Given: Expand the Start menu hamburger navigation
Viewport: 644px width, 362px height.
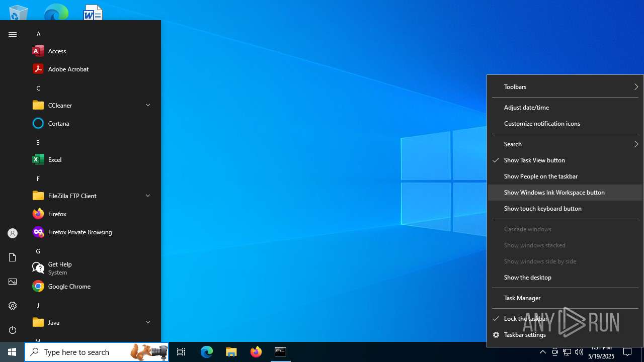Looking at the screenshot, I should [13, 34].
